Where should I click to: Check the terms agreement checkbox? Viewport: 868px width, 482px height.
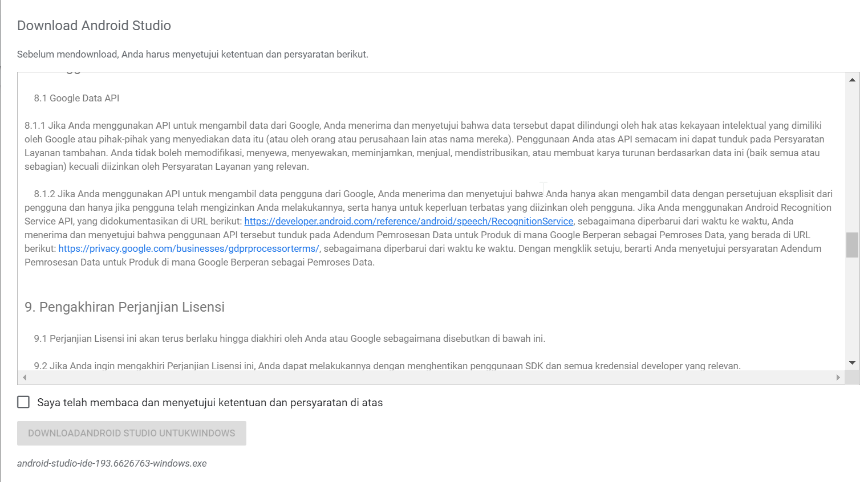click(23, 402)
